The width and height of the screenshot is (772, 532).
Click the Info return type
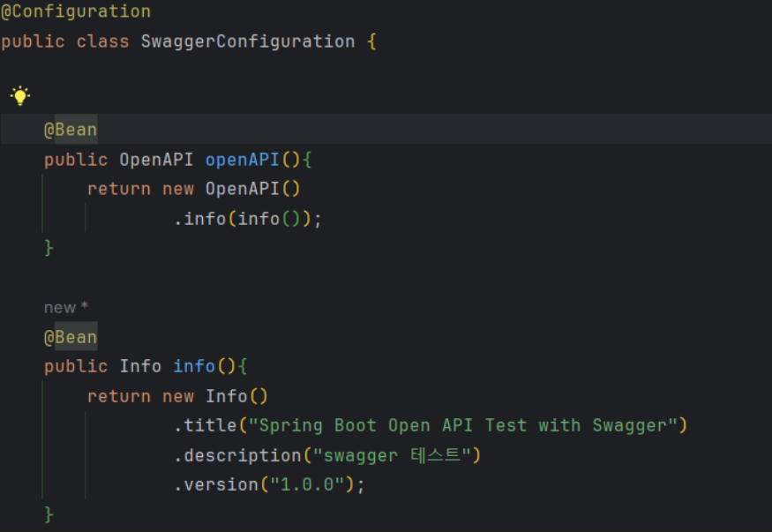140,366
